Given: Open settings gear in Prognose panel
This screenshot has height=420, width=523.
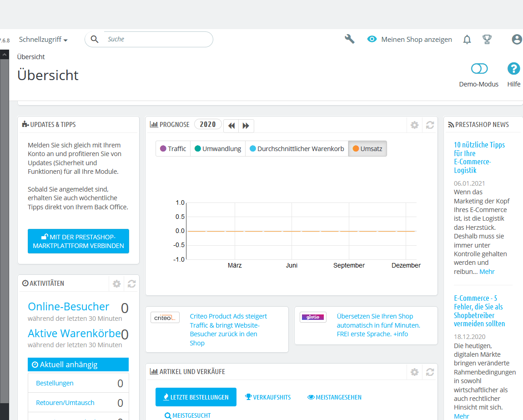Looking at the screenshot, I should [415, 125].
